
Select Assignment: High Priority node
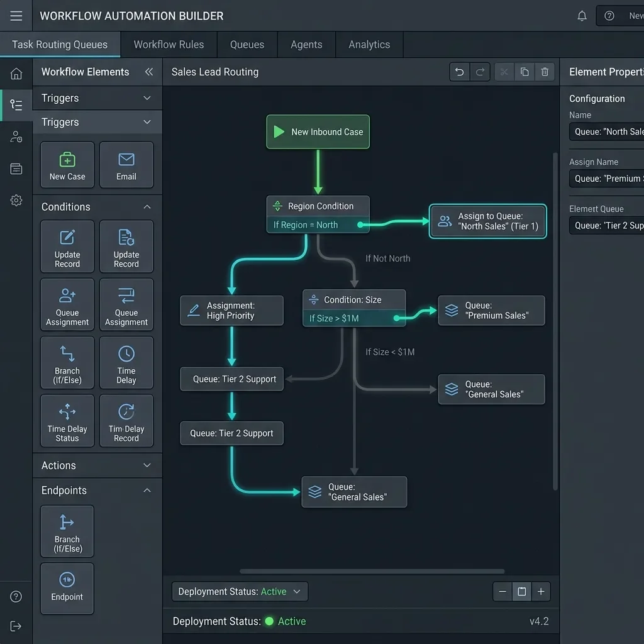pos(231,311)
